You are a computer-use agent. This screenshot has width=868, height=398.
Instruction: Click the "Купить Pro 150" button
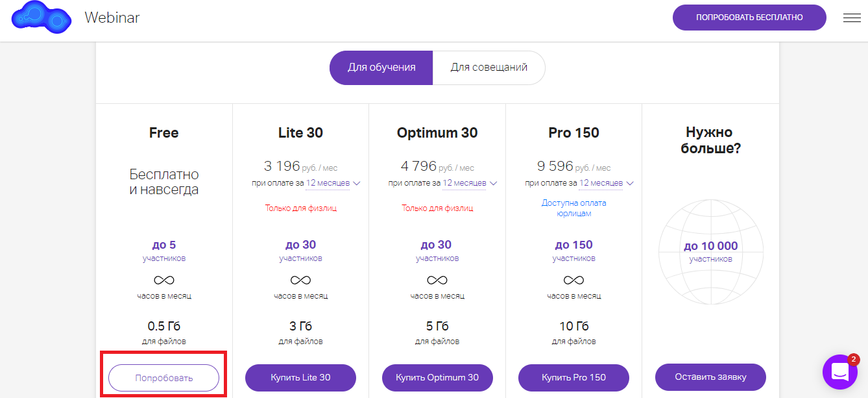point(573,377)
